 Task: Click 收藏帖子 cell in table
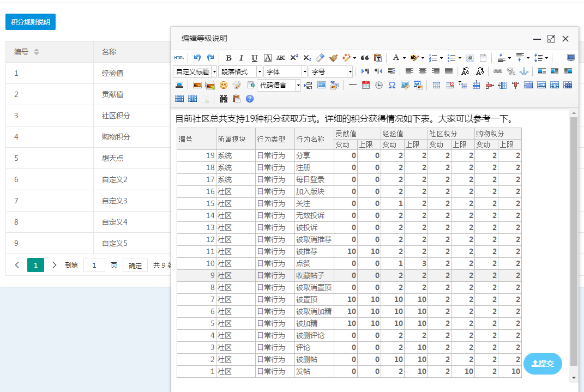(314, 275)
